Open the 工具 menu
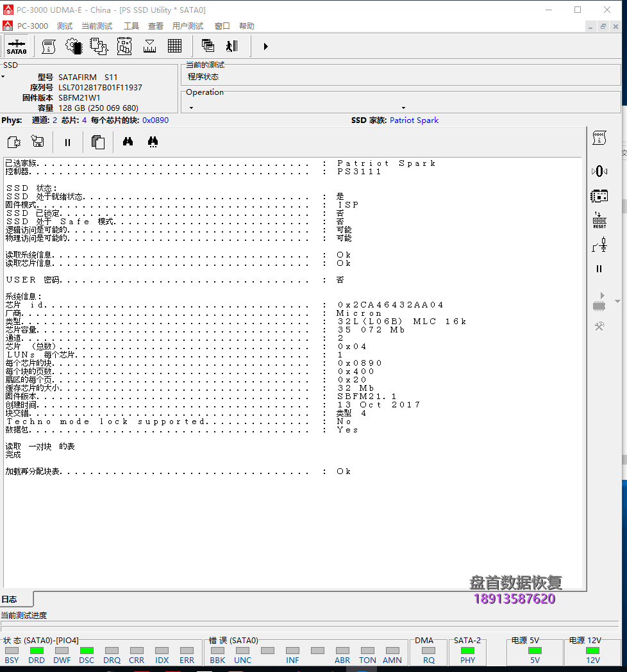The height and width of the screenshot is (672, 627). click(x=131, y=26)
